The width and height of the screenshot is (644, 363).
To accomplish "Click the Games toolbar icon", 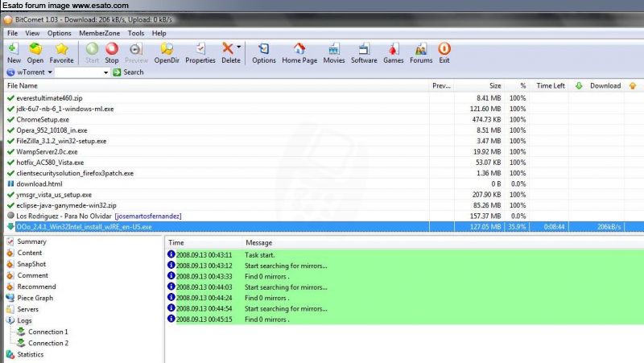I will click(393, 53).
